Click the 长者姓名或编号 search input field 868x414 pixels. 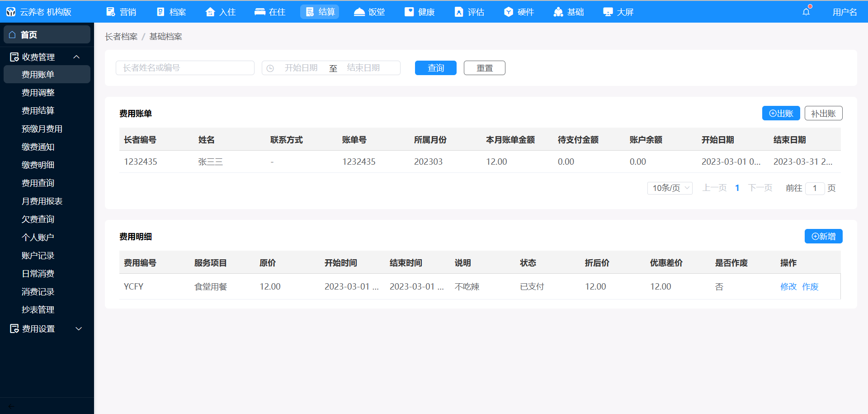pyautogui.click(x=185, y=68)
